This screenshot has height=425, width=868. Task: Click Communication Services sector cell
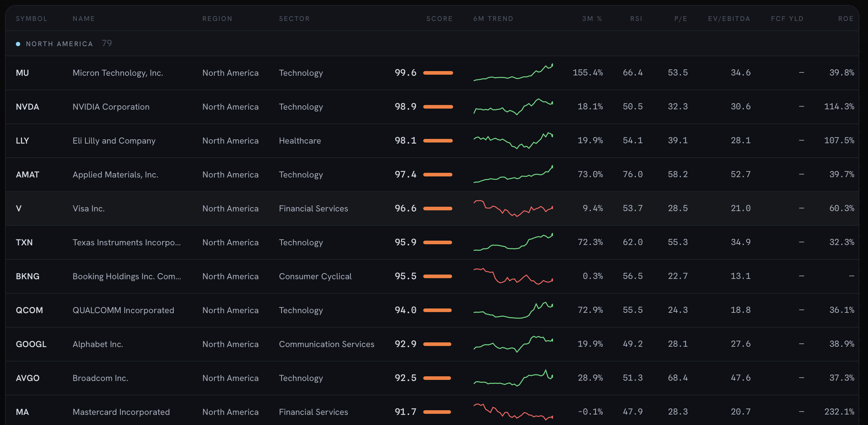[x=327, y=344]
